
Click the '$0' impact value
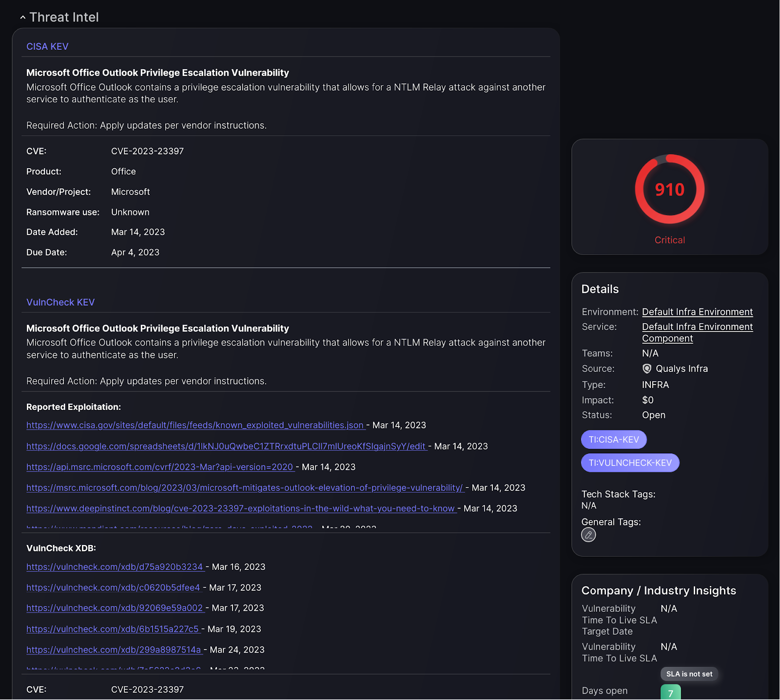coord(647,400)
